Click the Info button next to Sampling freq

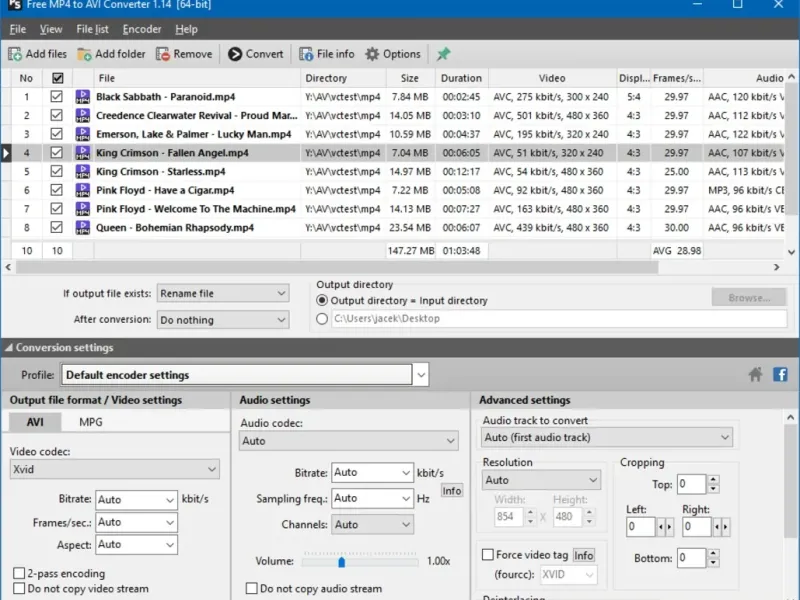pos(452,491)
